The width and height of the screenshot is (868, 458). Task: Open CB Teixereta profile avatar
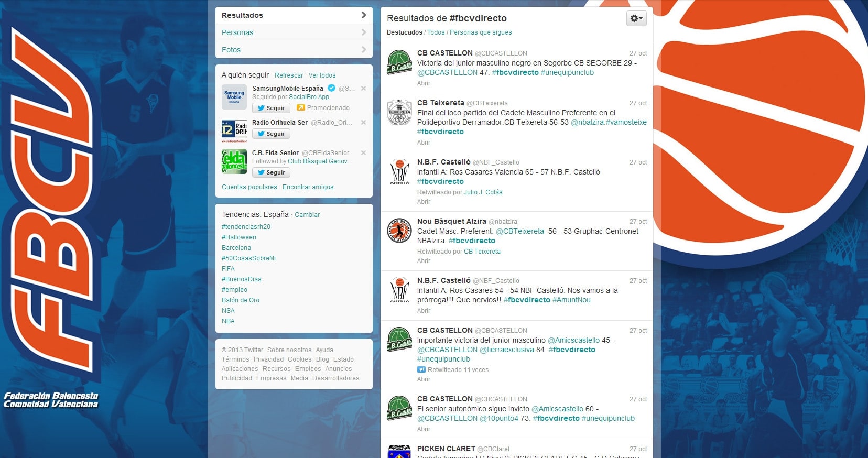399,112
